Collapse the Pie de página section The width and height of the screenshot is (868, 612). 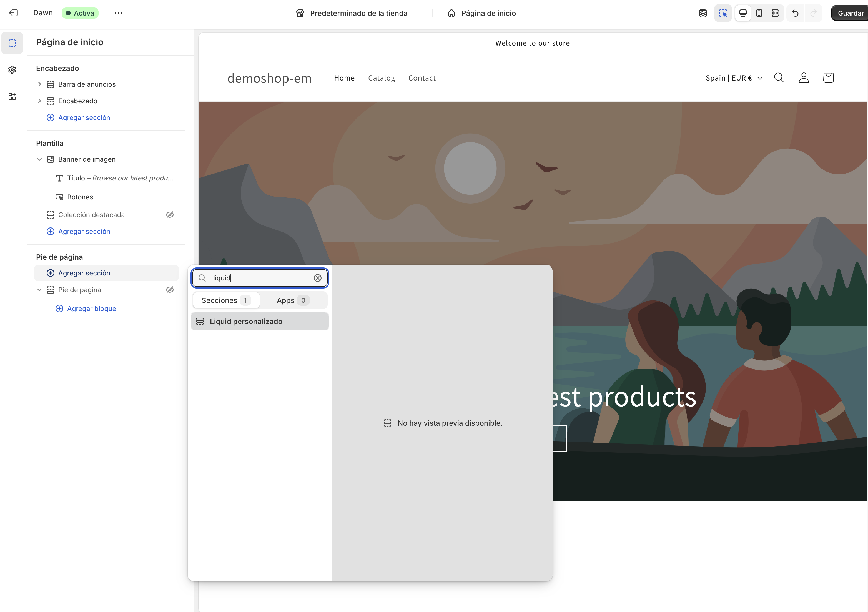pyautogui.click(x=39, y=290)
